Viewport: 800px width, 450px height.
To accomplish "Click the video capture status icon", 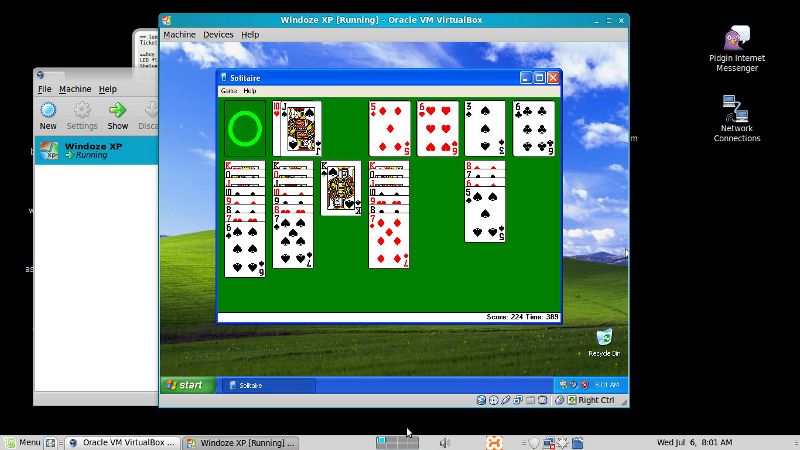I will tap(542, 400).
